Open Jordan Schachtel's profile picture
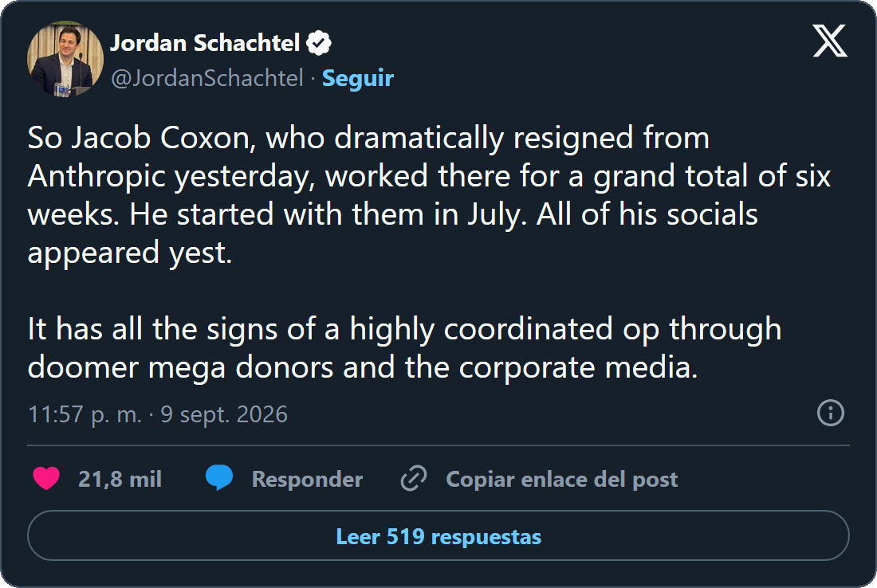Screen dimensions: 877x588 (x=65, y=59)
